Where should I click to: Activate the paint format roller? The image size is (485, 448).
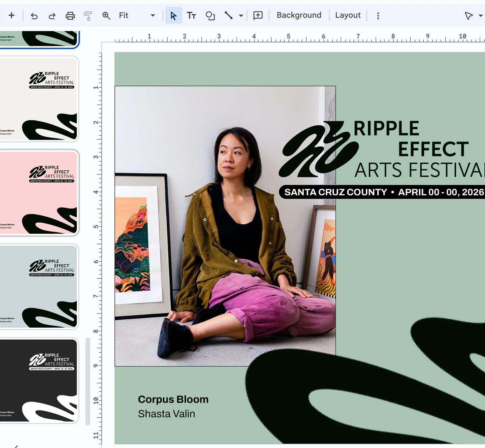click(x=88, y=15)
